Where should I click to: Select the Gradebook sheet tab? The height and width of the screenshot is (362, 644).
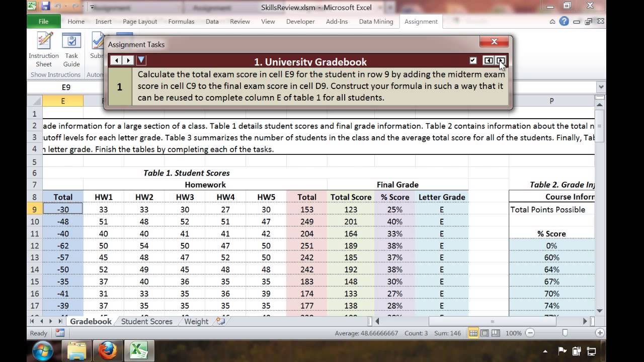(x=91, y=321)
